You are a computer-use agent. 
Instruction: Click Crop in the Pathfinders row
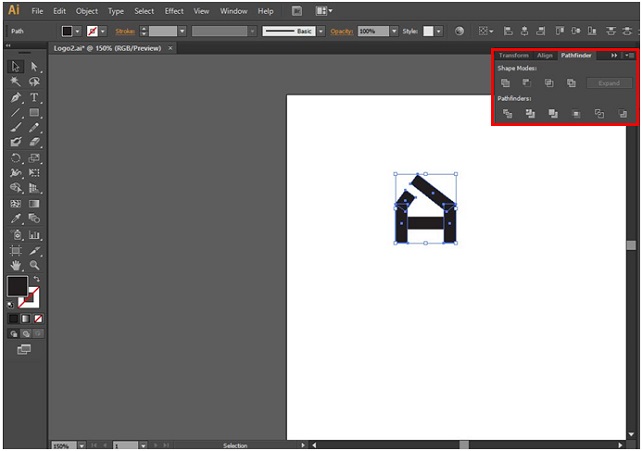576,114
